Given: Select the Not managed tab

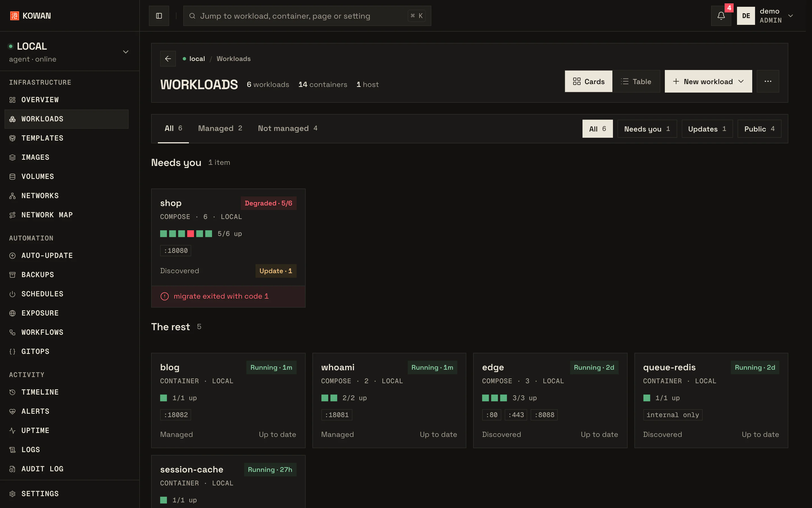Looking at the screenshot, I should pos(288,128).
